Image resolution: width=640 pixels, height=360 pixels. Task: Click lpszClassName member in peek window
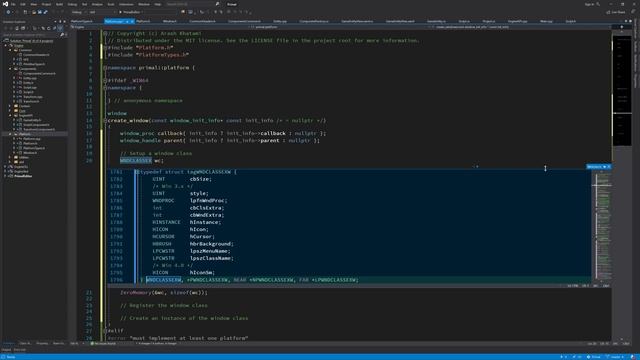click(x=210, y=258)
